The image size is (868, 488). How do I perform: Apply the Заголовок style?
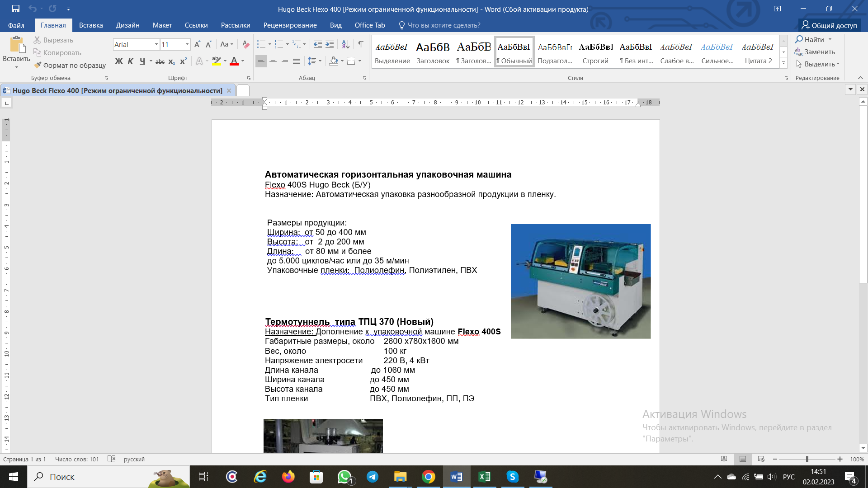pos(433,52)
